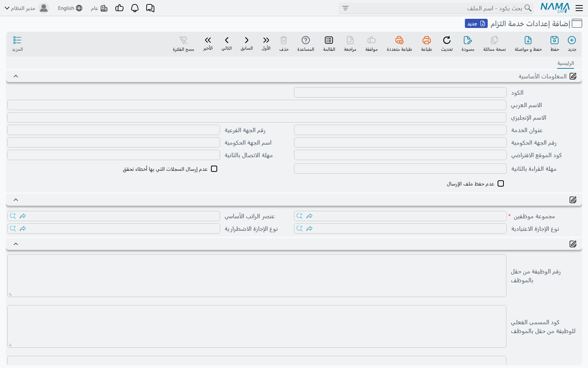Open search filter options icon

pos(345,8)
